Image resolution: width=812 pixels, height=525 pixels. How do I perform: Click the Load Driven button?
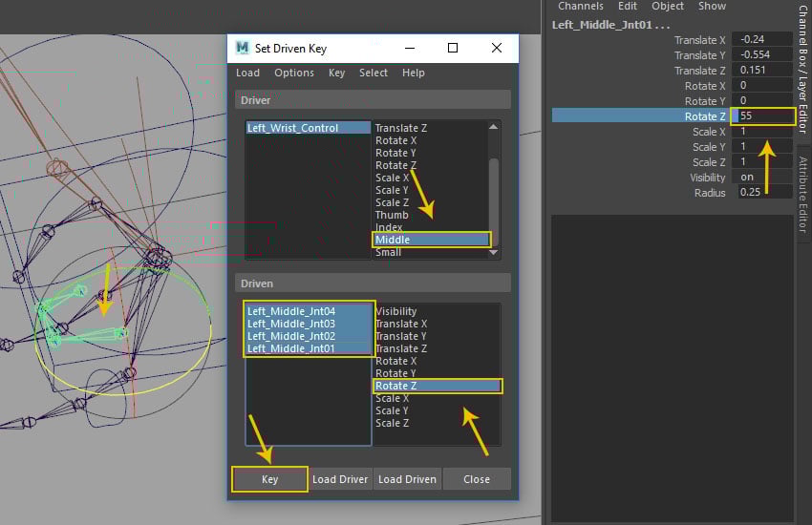click(x=408, y=479)
